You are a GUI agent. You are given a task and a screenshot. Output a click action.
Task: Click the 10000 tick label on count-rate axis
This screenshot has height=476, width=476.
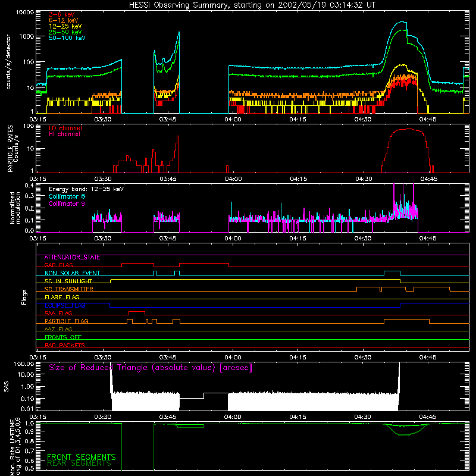pos(25,12)
